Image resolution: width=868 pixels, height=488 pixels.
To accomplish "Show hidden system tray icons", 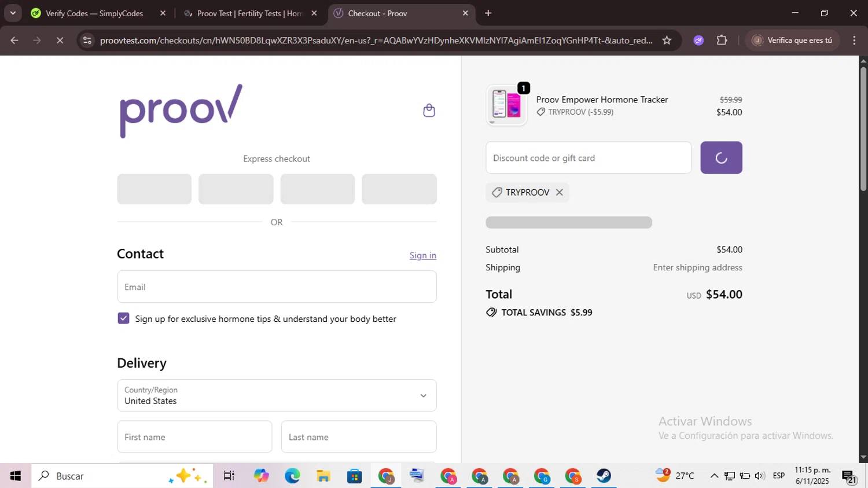I will point(714,476).
